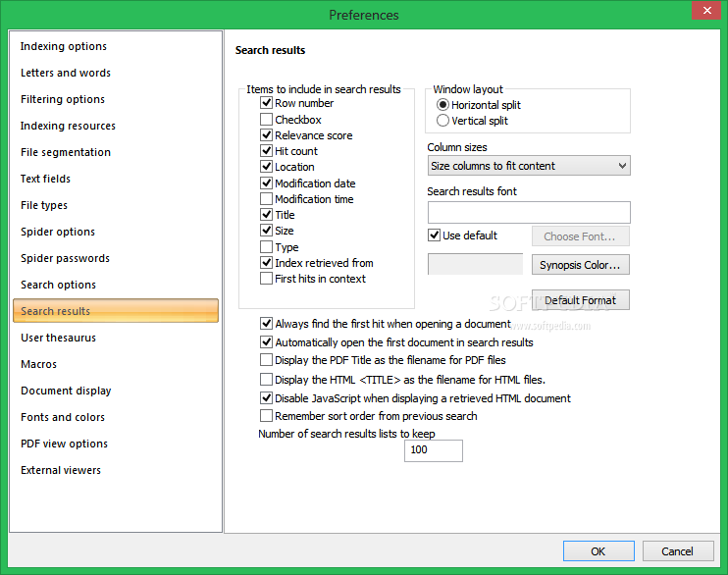The height and width of the screenshot is (575, 728).
Task: Enable Modification time checkbox
Action: pos(266,199)
